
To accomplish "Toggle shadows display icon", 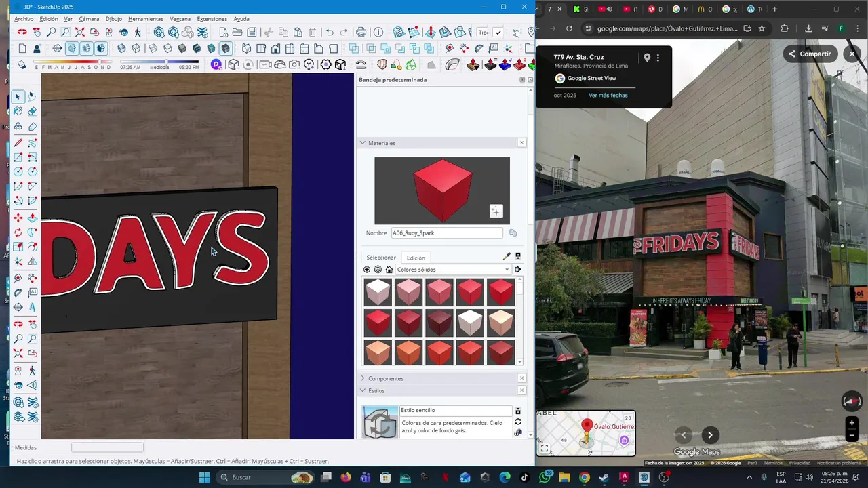I will [x=22, y=65].
